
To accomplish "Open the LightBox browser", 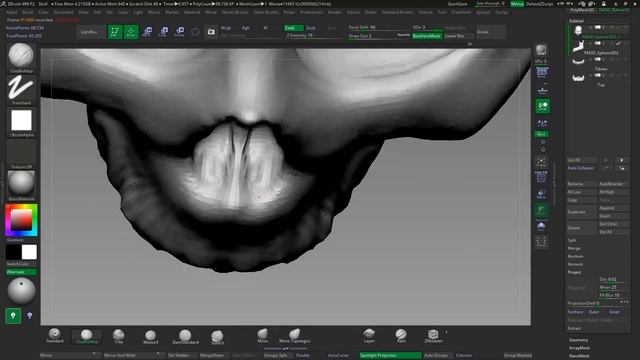I will pos(89,32).
